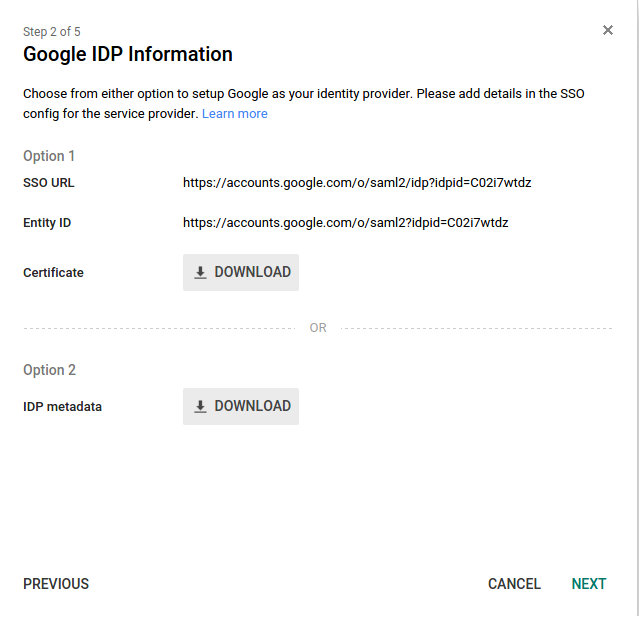This screenshot has width=639, height=619.
Task: Download the Certificate file
Action: (x=241, y=272)
